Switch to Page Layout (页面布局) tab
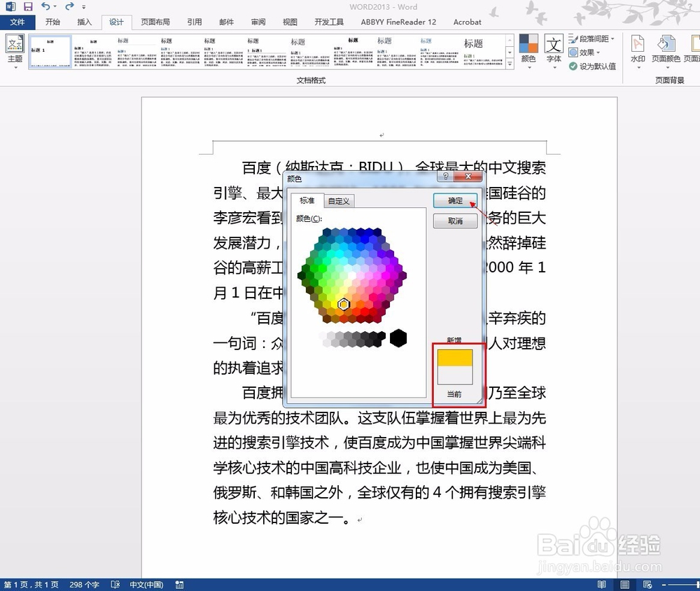The height and width of the screenshot is (591, 700). click(155, 22)
